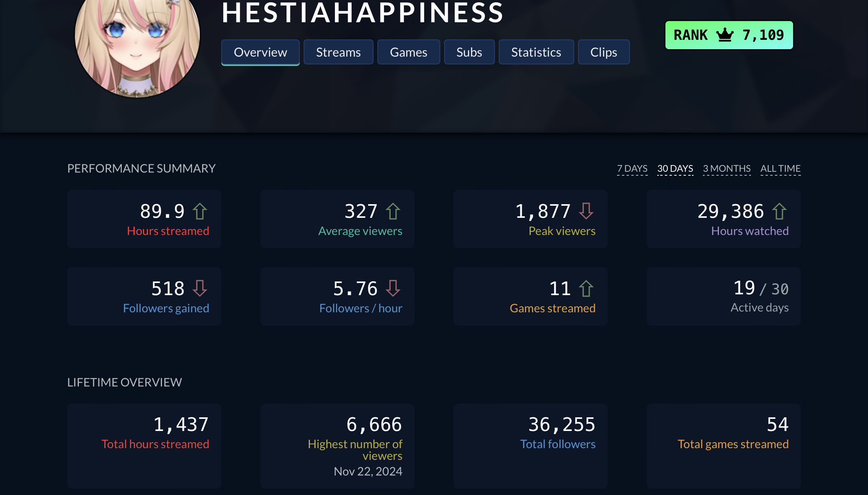
Task: Click up arrow beside Hours streamed value
Action: point(199,212)
